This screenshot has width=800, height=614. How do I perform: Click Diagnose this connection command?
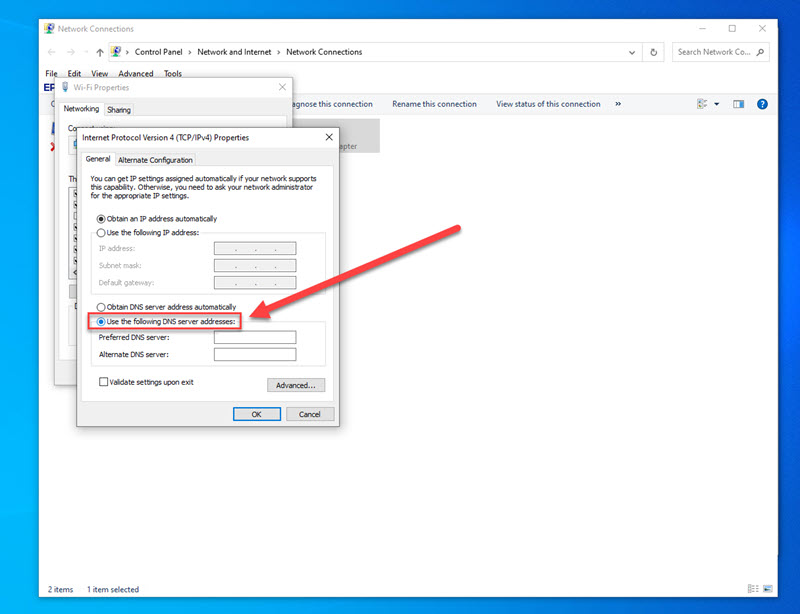(332, 104)
